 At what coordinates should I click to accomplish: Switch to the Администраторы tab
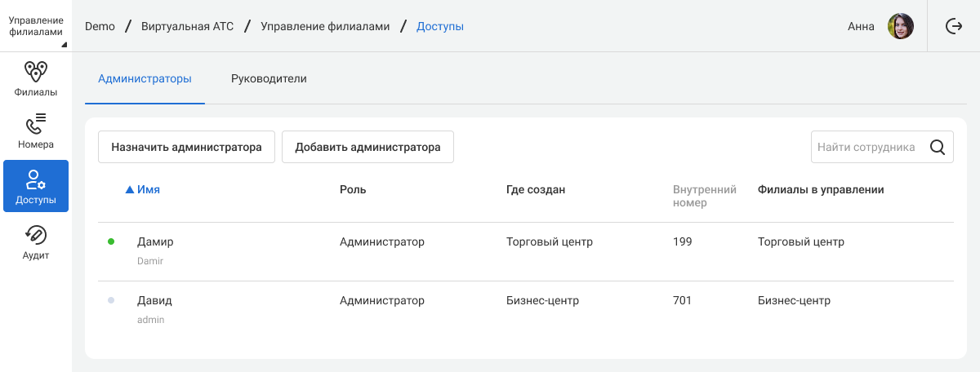[x=145, y=79]
